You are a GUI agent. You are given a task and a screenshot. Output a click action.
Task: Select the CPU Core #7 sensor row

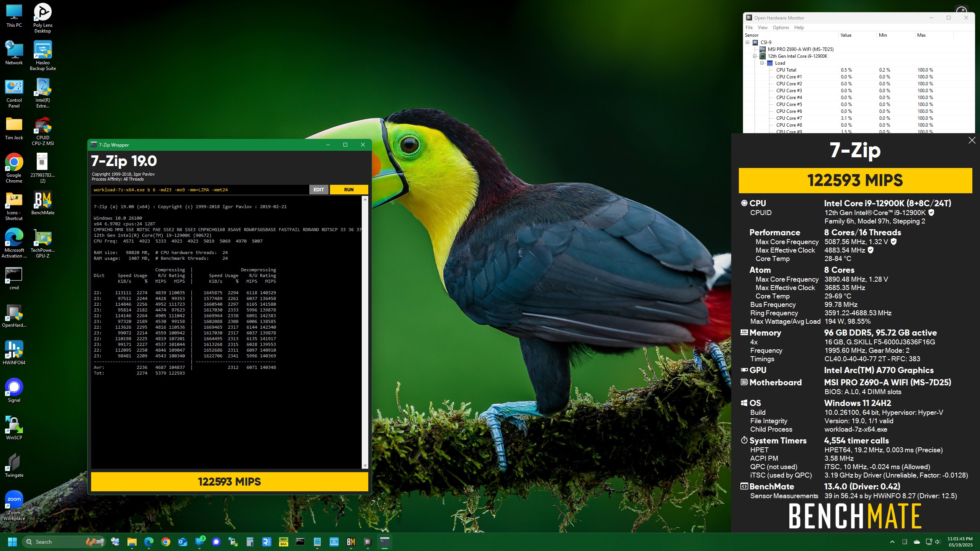point(859,118)
